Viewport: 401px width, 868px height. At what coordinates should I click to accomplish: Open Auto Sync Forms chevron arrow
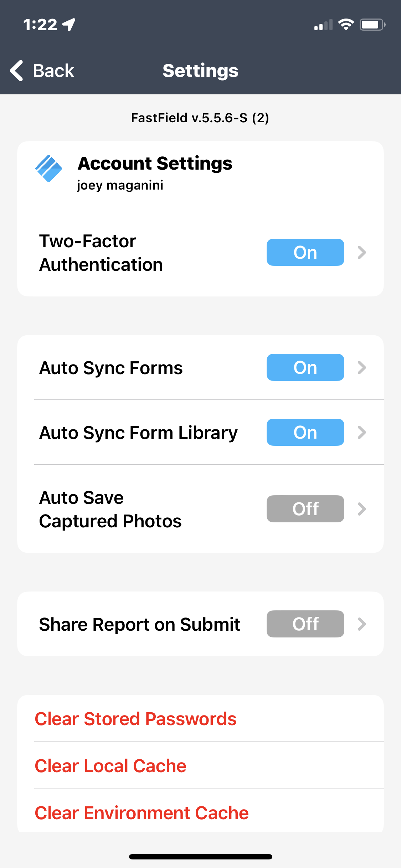362,367
